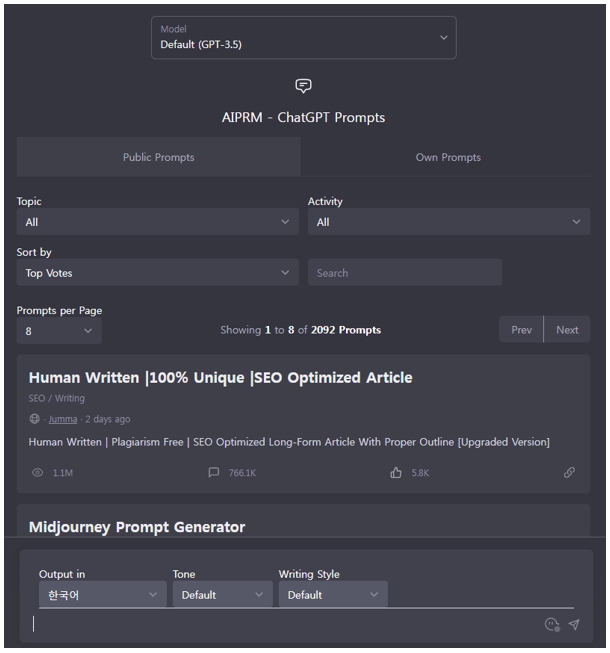Open the Model selector dropdown
Image resolution: width=610 pixels, height=653 pixels.
point(303,38)
